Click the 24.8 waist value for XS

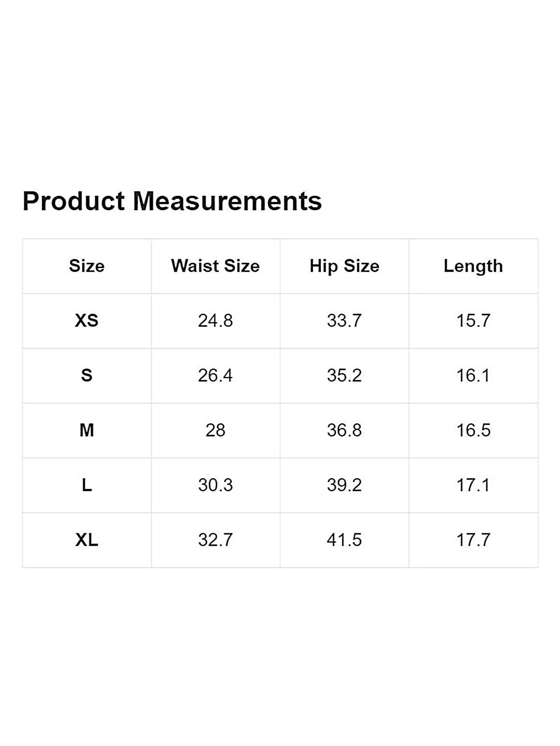tap(215, 321)
